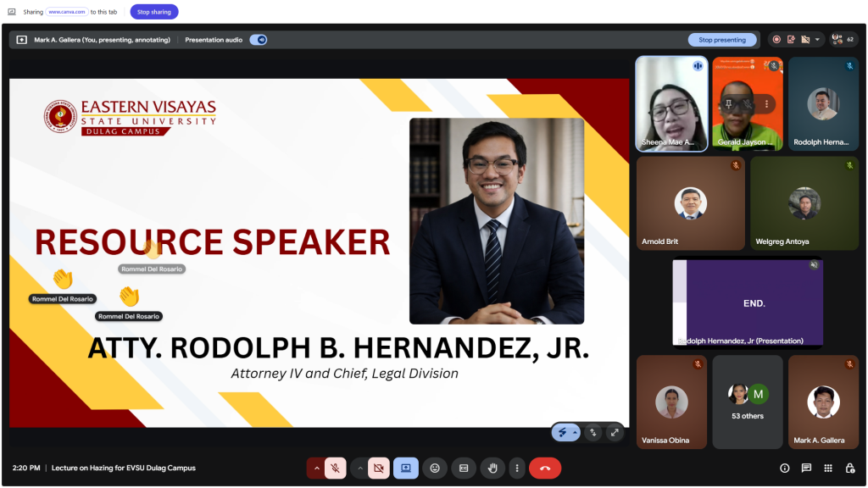
Task: Click the recording indicator icon
Action: click(x=776, y=40)
